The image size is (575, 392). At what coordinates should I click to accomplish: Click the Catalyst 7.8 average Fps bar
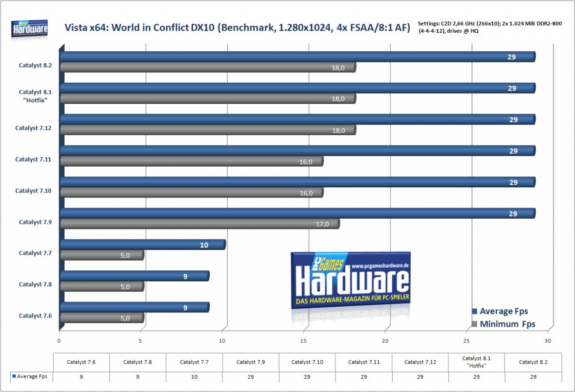135,276
